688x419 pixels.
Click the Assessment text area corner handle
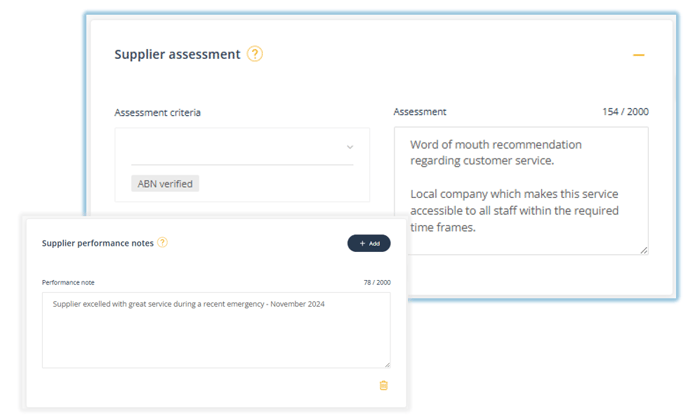[644, 250]
